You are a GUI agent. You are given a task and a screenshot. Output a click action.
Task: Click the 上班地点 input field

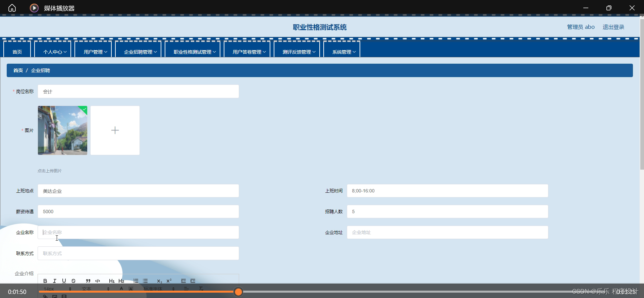pyautogui.click(x=138, y=191)
